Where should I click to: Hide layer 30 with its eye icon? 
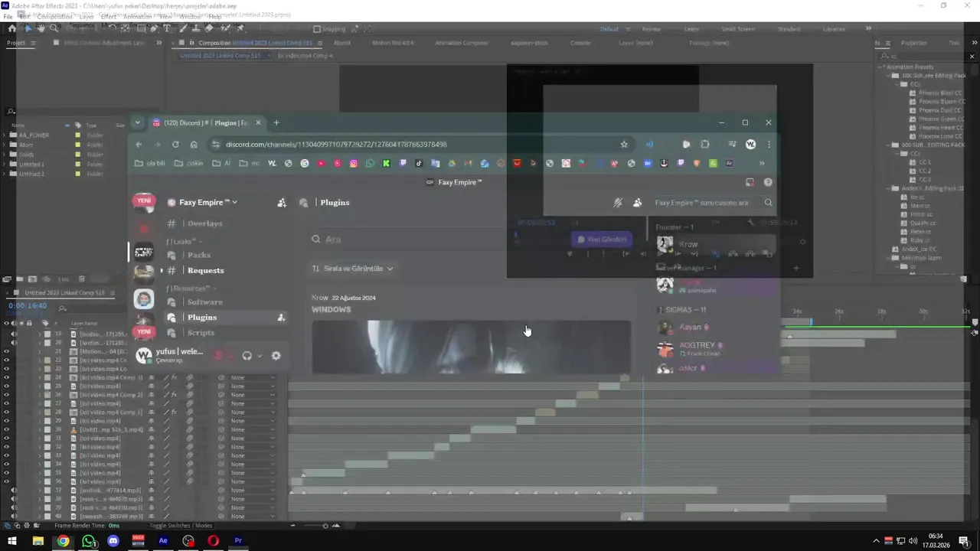[6, 429]
